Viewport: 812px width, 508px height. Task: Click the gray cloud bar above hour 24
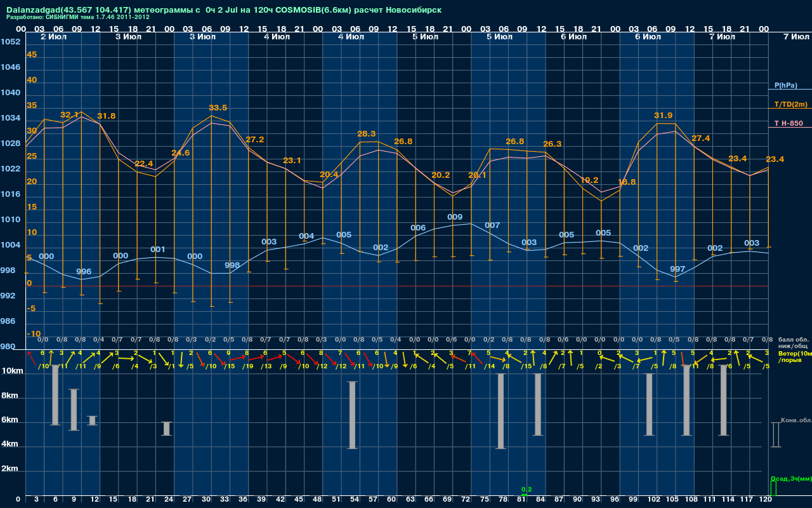(x=166, y=429)
